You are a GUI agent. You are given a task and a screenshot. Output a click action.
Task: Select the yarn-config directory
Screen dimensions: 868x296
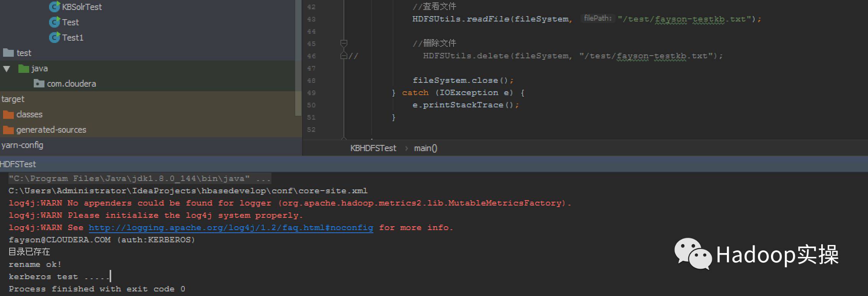22,145
